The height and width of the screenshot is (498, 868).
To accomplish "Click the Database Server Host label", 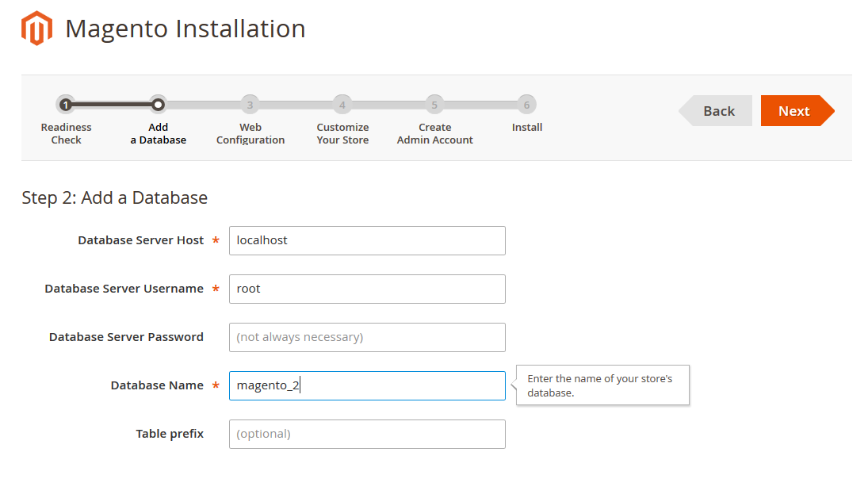I will pyautogui.click(x=140, y=240).
